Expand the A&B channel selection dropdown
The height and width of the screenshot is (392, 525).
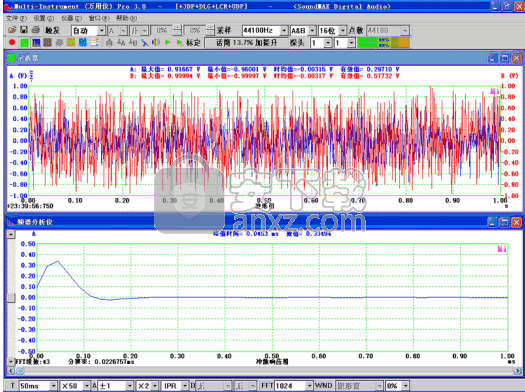pos(312,30)
